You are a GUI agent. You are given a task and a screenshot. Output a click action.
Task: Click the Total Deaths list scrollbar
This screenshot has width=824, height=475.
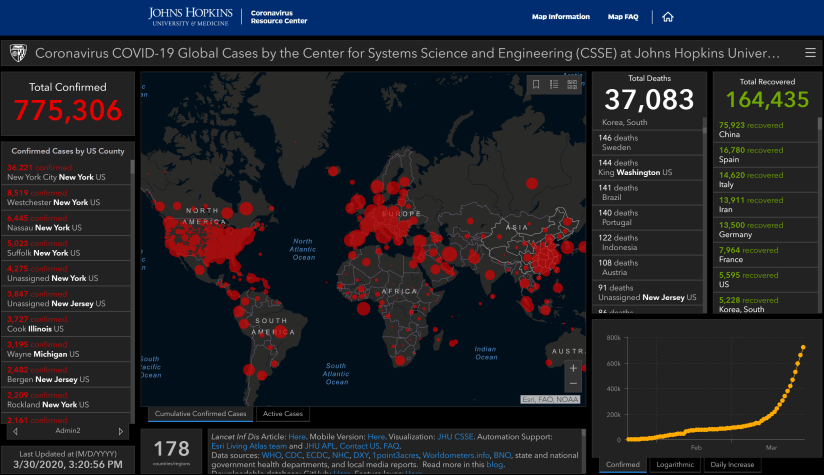[x=702, y=200]
